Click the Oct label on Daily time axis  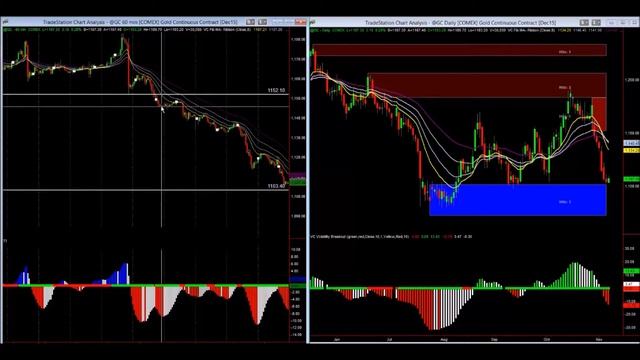click(x=547, y=339)
